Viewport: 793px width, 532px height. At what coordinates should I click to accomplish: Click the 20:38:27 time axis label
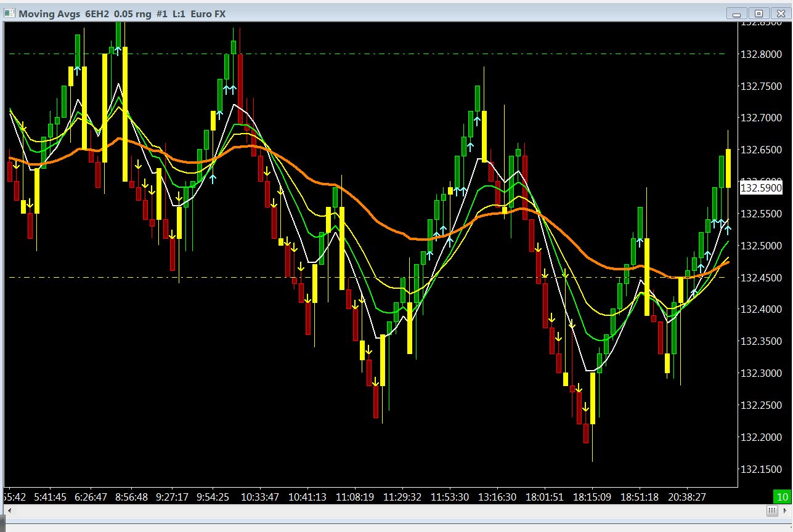tap(686, 497)
